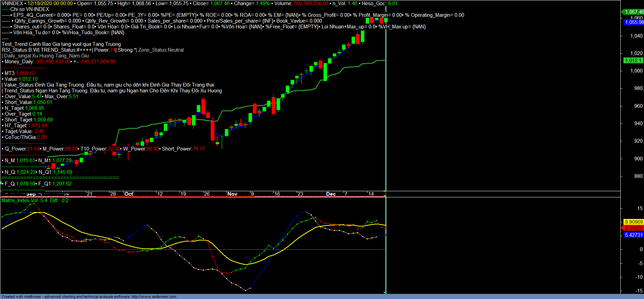Click the Test_Trend status text line
This screenshot has width=644, height=299.
(x=61, y=44)
